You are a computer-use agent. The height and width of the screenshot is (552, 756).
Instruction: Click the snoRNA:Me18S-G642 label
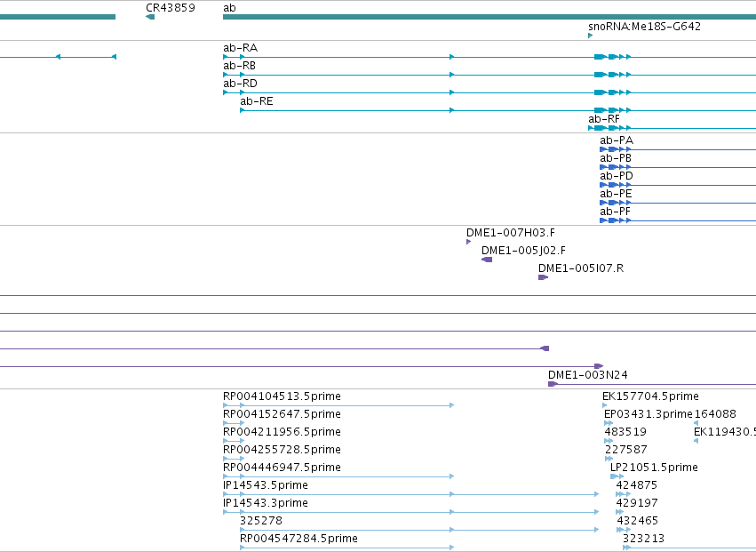click(644, 27)
